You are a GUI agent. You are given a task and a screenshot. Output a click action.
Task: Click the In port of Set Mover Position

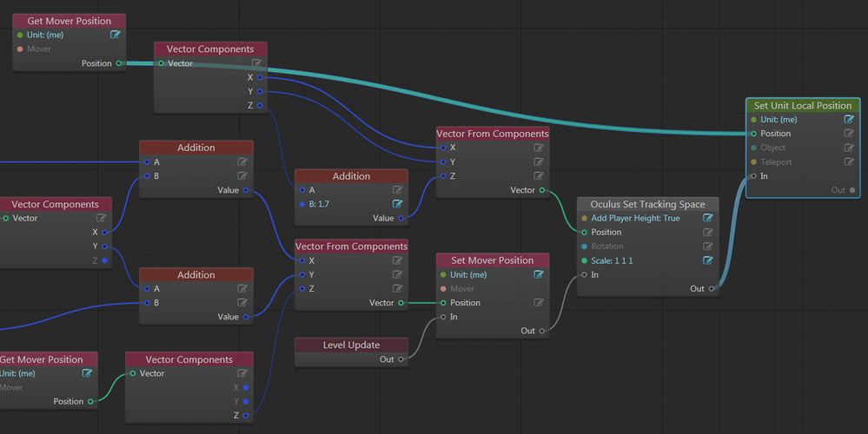point(443,317)
